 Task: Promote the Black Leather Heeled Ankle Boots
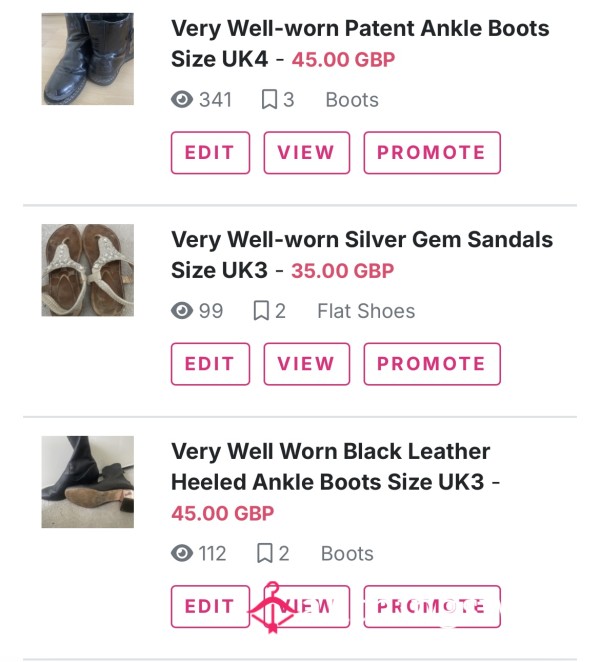[432, 607]
